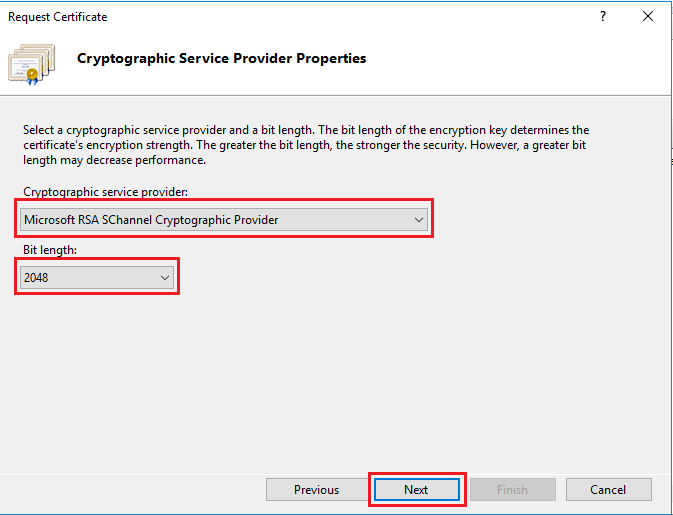Close the Request Certificate dialog
Viewport: 673px width, 515px height.
(x=648, y=16)
